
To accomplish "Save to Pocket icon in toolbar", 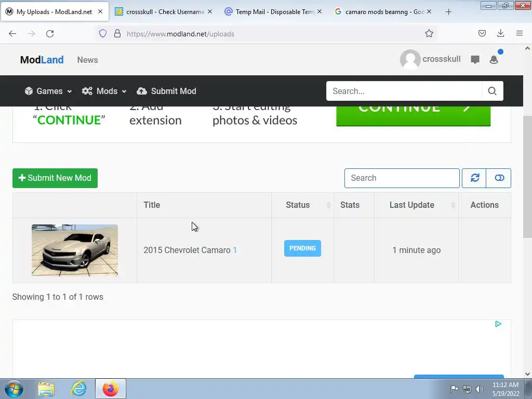I will click(x=482, y=34).
